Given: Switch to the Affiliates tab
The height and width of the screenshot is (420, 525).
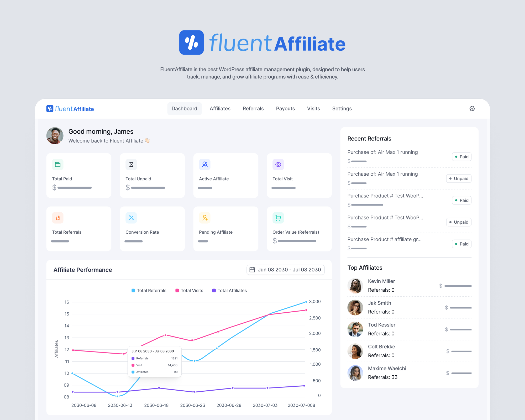Looking at the screenshot, I should pyautogui.click(x=220, y=109).
